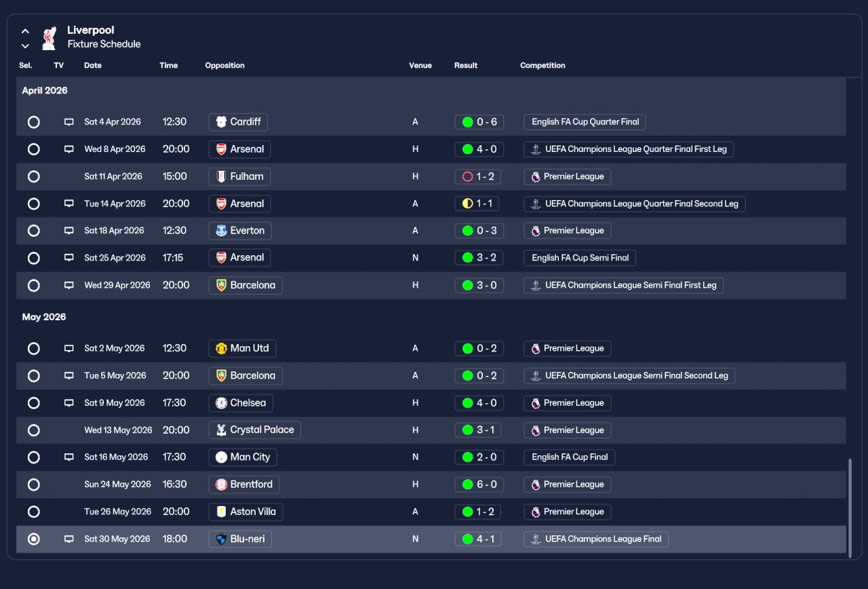This screenshot has width=868, height=589.
Task: Sort by the Opposition column header
Action: [x=225, y=66]
